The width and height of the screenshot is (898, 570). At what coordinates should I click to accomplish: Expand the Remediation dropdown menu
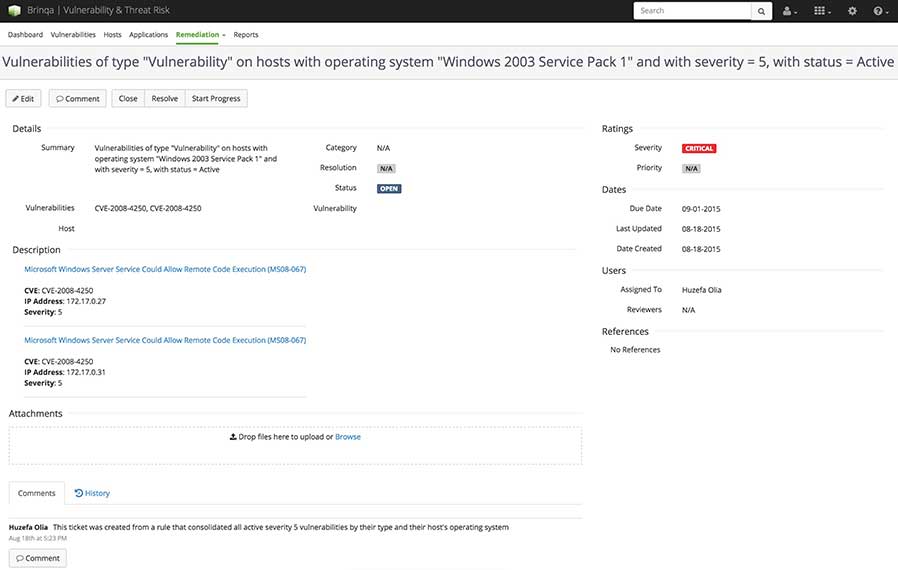200,34
